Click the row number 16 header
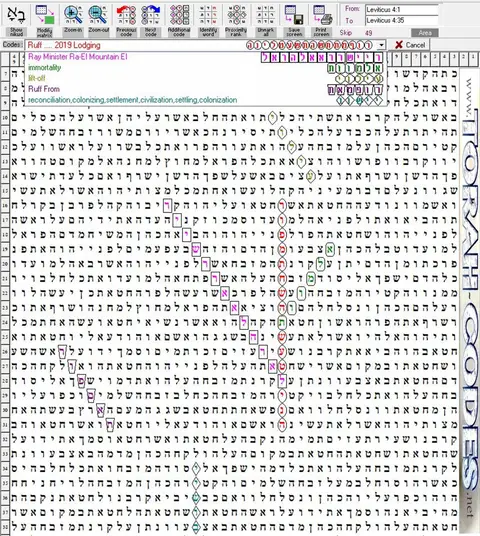The image size is (480, 536). (x=5, y=205)
